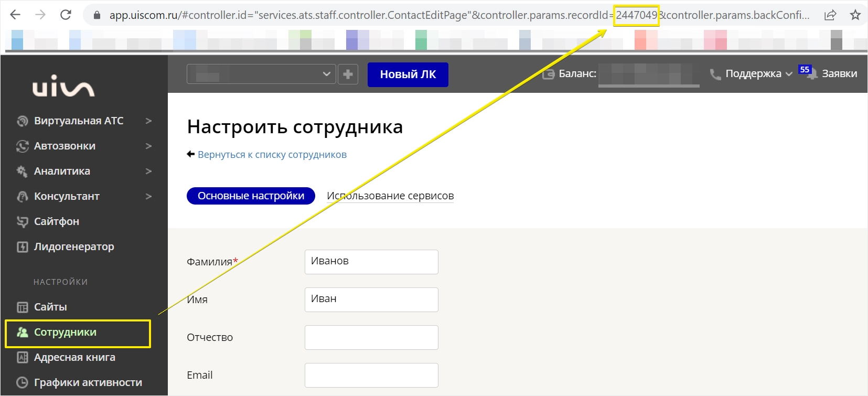This screenshot has width=868, height=396.
Task: Open the Сотрудники settings item
Action: (x=65, y=332)
